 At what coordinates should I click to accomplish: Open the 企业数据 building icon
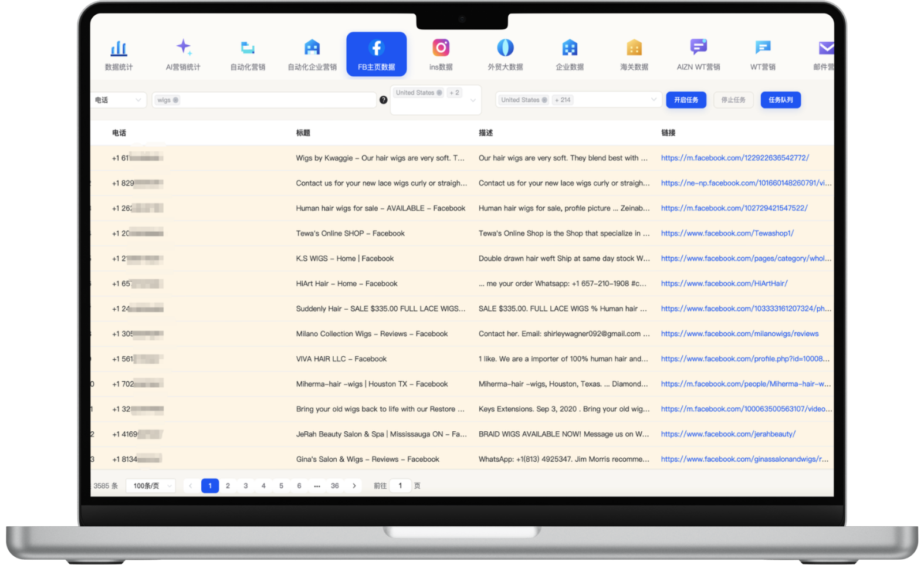(x=570, y=48)
